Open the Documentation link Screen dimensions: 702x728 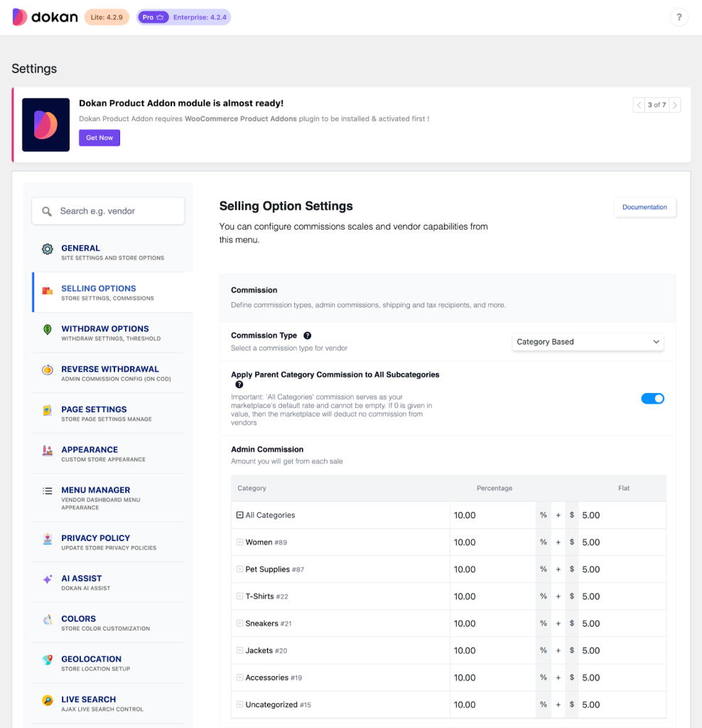coord(644,207)
